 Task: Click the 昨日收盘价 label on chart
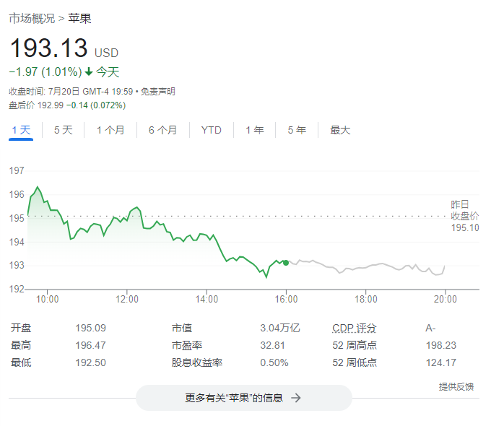(x=460, y=209)
